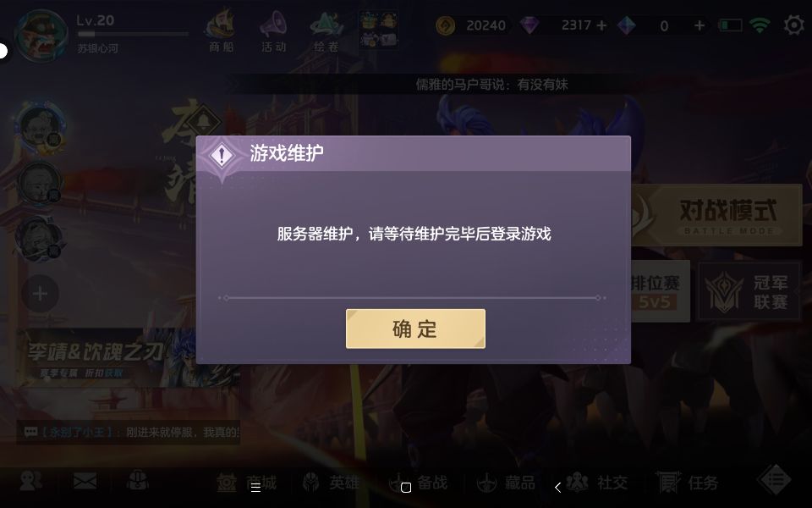Tap the Android back navigation arrow
812x508 pixels.
coord(557,488)
